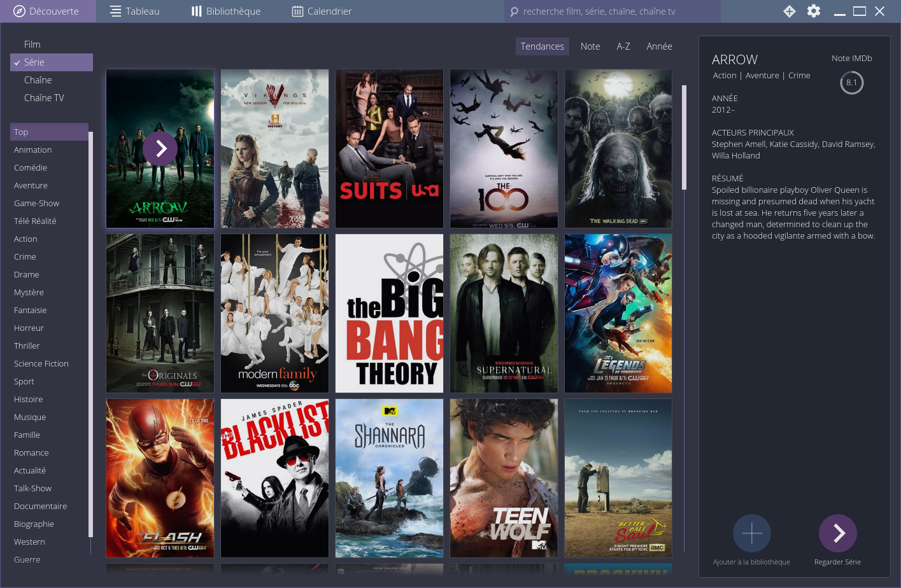Select the checked Série content type
The height and width of the screenshot is (588, 901).
tap(52, 62)
